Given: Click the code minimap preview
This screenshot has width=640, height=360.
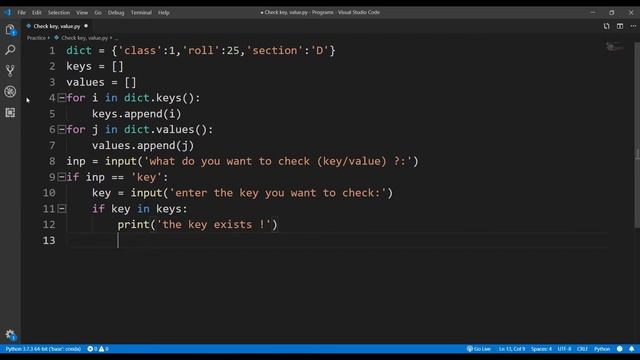Looking at the screenshot, I should point(614,48).
